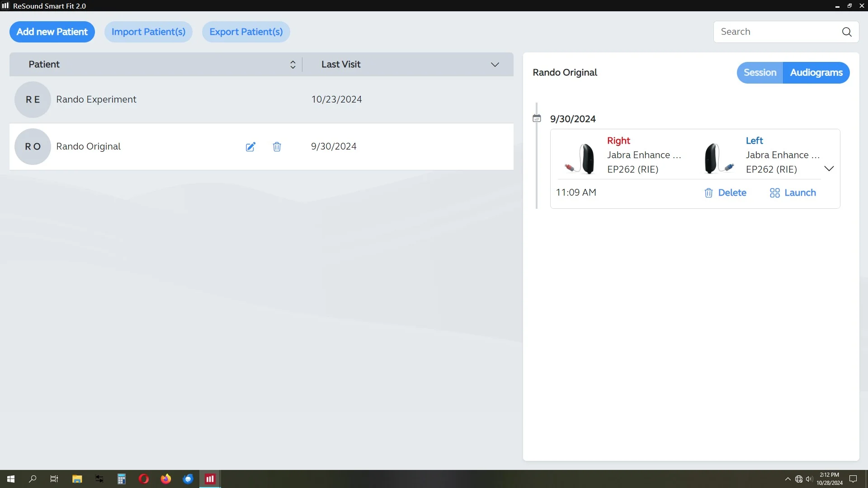Screen dimensions: 868x488
Task: Click the volume icon in system tray
Action: (x=809, y=479)
